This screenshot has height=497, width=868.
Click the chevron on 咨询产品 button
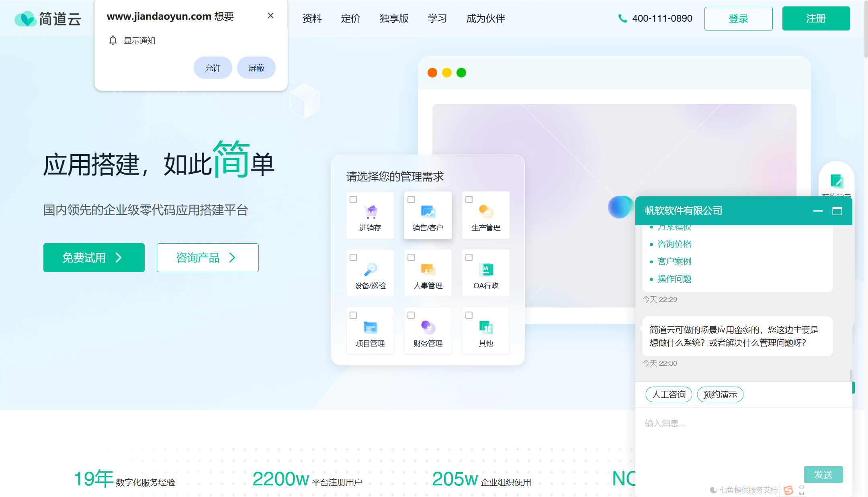coord(232,258)
